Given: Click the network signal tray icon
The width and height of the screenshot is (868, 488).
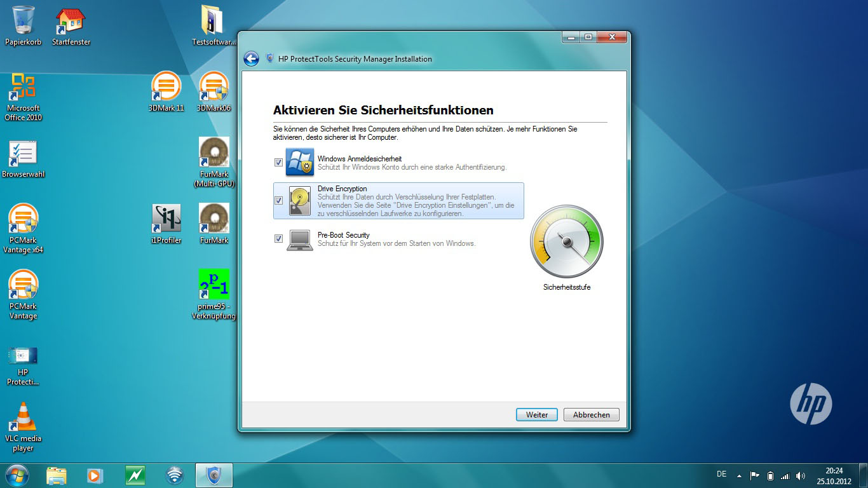Looking at the screenshot, I should point(785,475).
